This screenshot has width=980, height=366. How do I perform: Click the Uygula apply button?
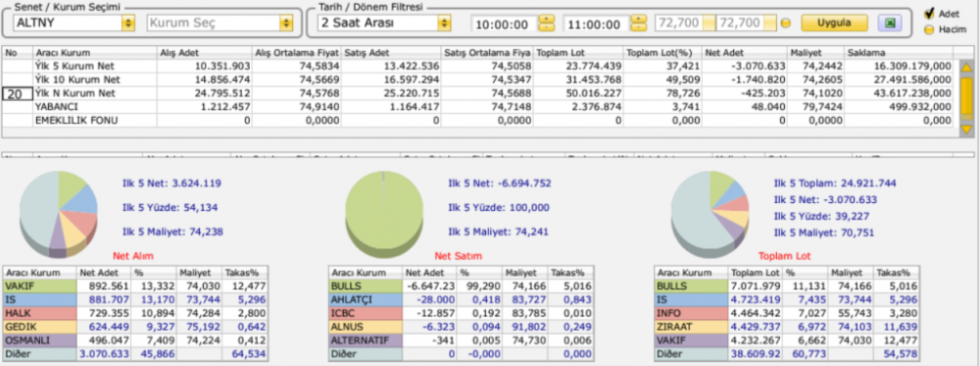point(834,24)
